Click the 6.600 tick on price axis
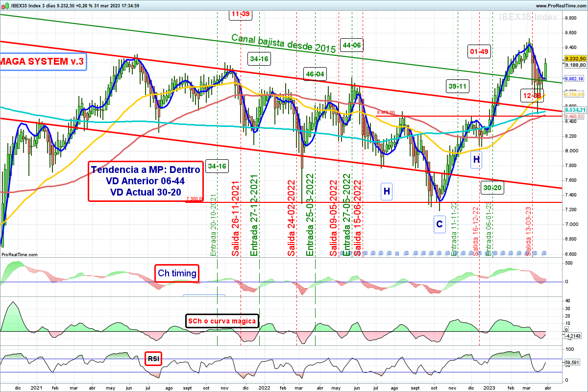Screen dimensions: 588x392 [x=570, y=254]
